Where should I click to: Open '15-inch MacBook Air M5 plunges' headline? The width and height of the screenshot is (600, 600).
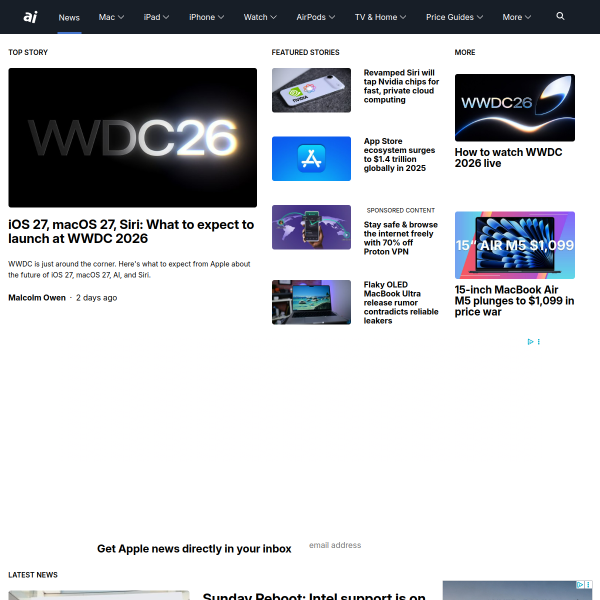point(514,301)
